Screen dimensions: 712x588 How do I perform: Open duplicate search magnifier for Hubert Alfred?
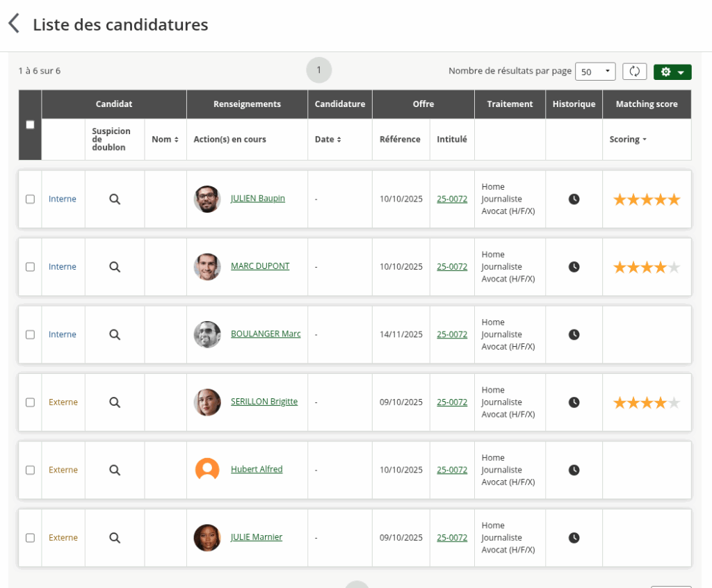(115, 470)
